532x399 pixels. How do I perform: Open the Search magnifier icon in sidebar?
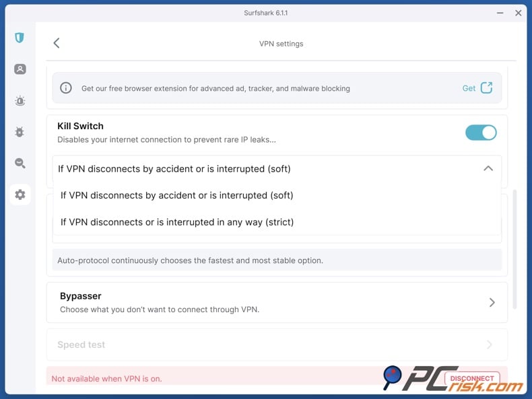(x=20, y=164)
